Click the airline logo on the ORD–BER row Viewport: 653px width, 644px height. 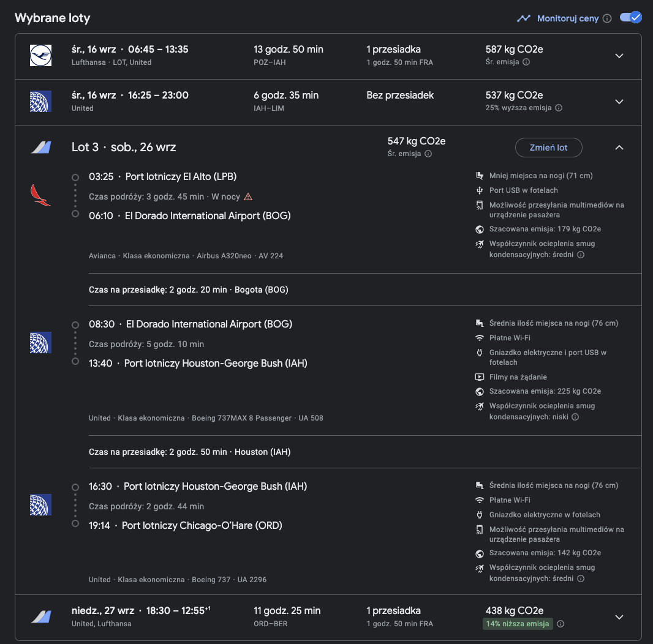pos(41,616)
